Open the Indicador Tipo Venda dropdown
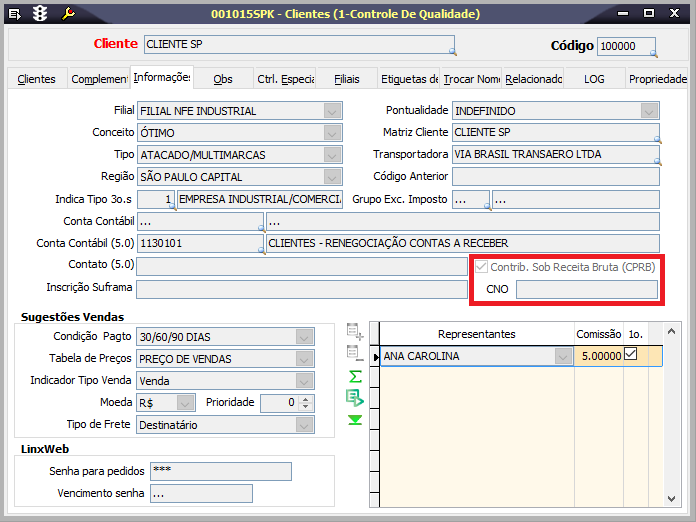 (x=304, y=381)
